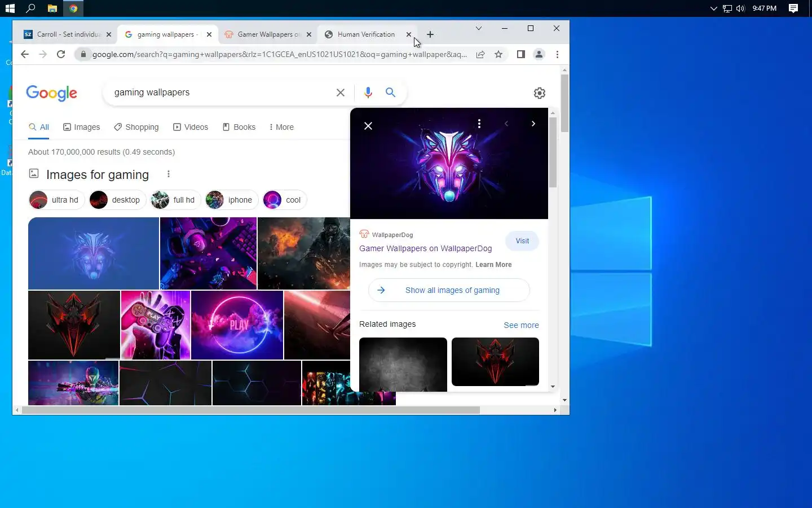The height and width of the screenshot is (508, 812).
Task: Click the page horizontal scrollbar
Action: 251,410
